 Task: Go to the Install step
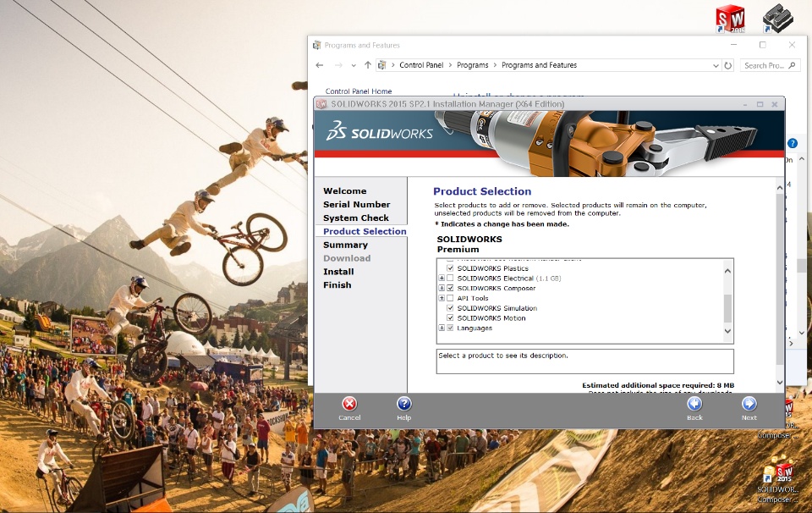click(x=338, y=272)
